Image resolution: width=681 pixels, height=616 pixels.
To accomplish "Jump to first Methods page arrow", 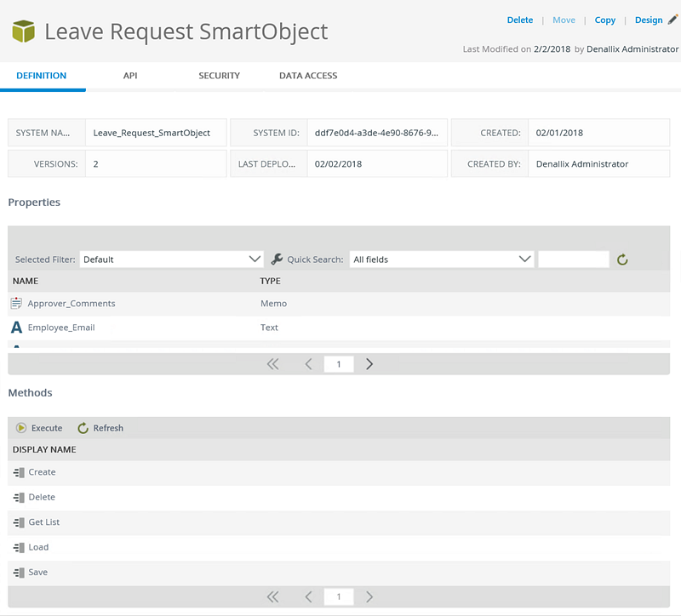I will tap(272, 597).
